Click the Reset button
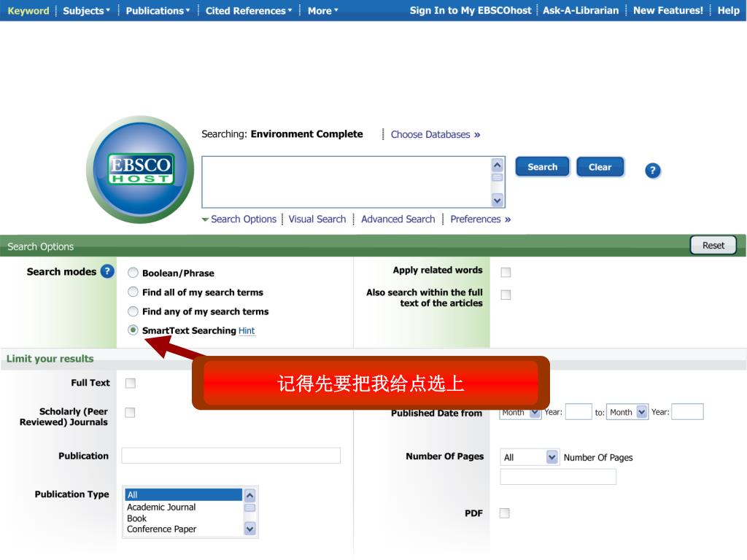 [x=713, y=245]
